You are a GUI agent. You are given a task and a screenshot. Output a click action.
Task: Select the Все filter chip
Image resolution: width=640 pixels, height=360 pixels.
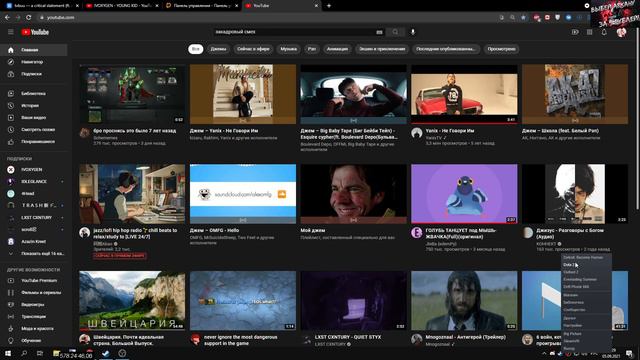tap(196, 49)
